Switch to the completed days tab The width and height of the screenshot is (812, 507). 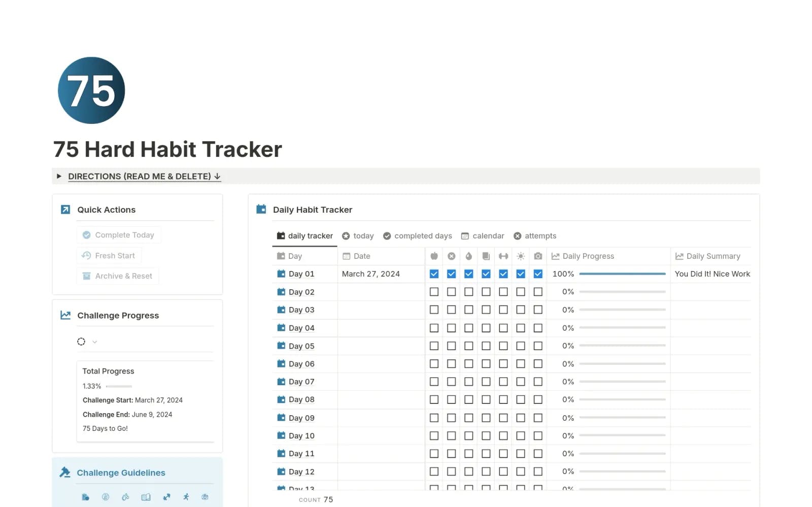point(417,236)
